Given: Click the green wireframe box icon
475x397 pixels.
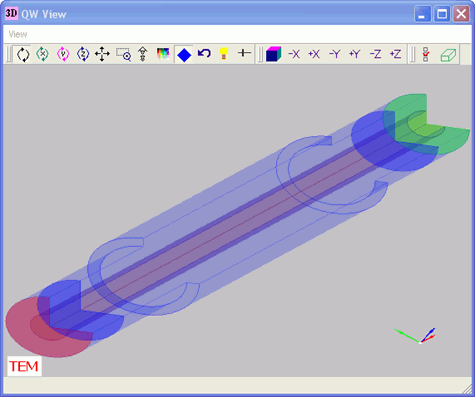Looking at the screenshot, I should [448, 55].
